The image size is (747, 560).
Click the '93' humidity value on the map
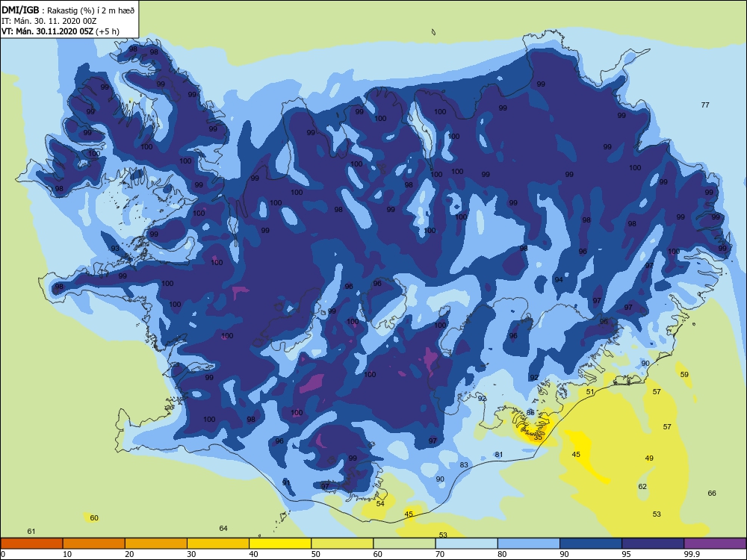pos(115,249)
